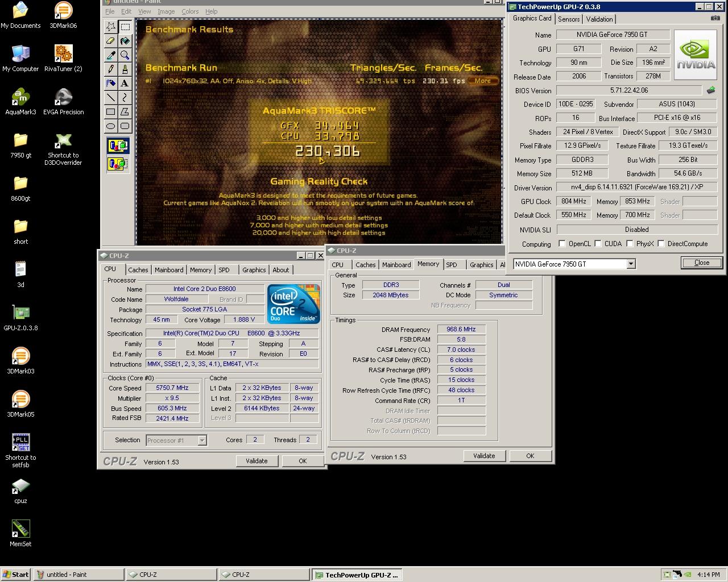Click the Close button in GPU-Z
The width and height of the screenshot is (728, 582).
pyautogui.click(x=702, y=263)
